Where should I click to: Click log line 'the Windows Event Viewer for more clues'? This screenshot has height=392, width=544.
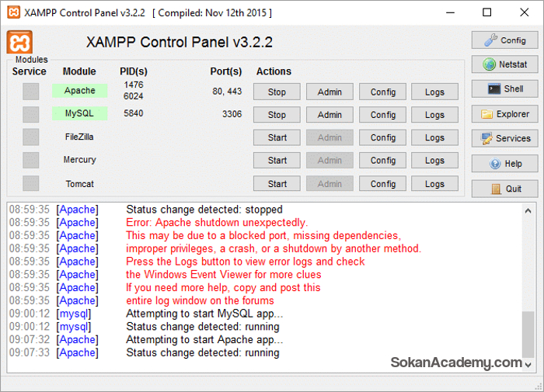tap(224, 275)
